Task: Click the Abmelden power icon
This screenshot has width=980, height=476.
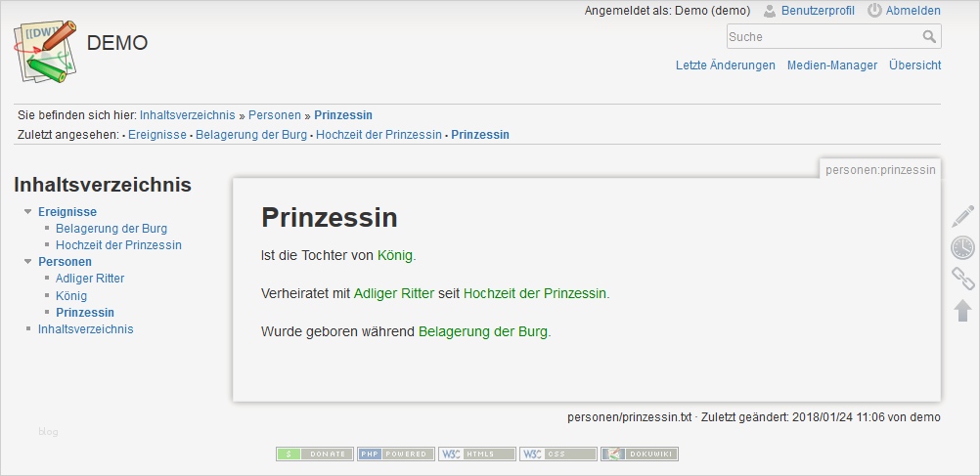Action: (x=874, y=11)
